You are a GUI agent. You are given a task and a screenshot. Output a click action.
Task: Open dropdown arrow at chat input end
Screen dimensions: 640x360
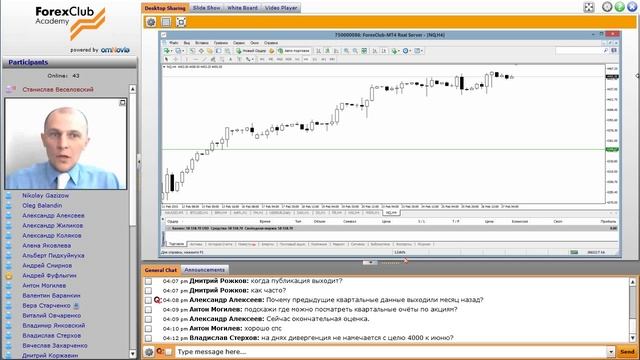coord(611,352)
